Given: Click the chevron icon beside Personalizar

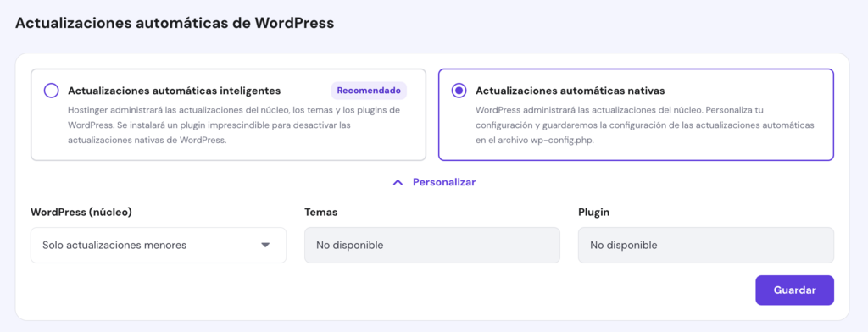Looking at the screenshot, I should point(398,182).
